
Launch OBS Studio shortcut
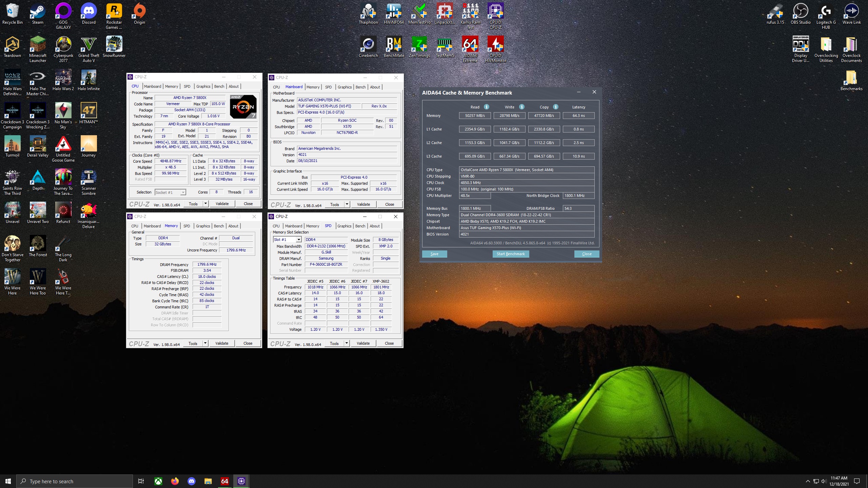point(801,14)
